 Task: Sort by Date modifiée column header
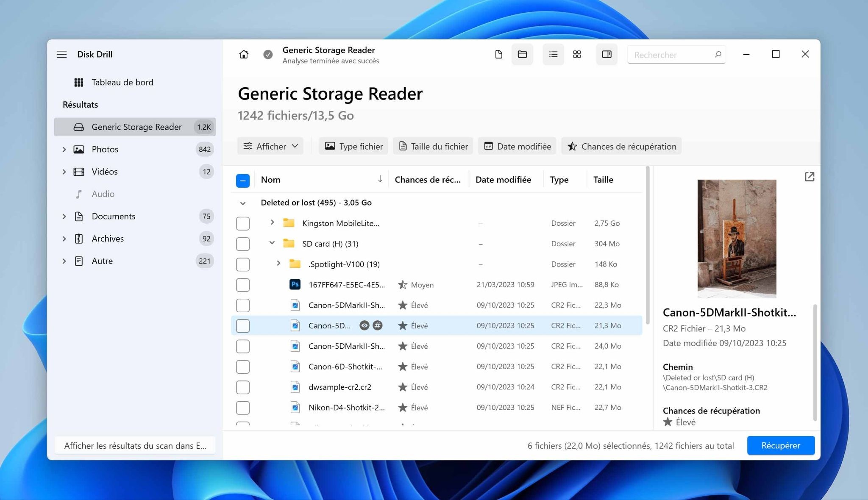tap(503, 179)
